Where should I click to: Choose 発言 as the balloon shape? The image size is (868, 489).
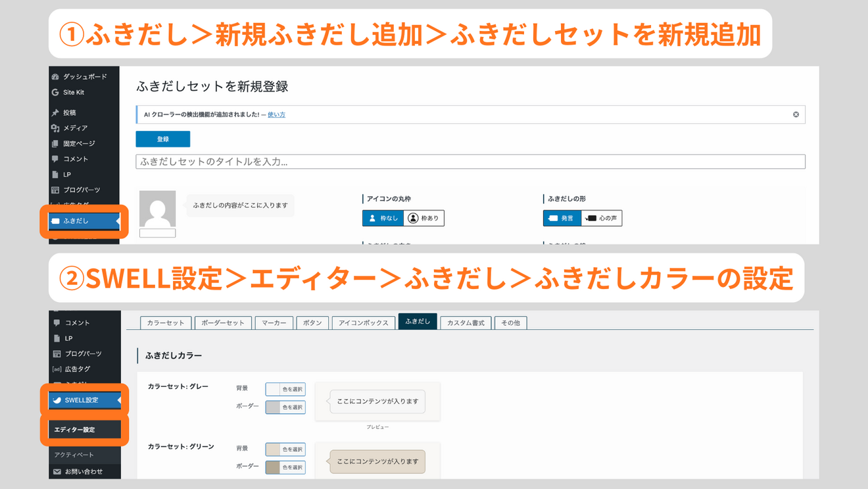click(x=562, y=219)
